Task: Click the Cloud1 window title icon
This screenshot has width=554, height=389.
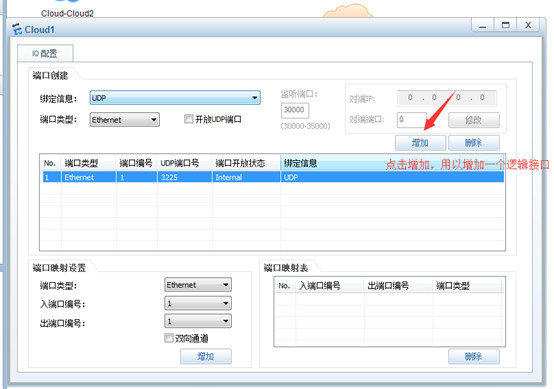Action: click(17, 29)
